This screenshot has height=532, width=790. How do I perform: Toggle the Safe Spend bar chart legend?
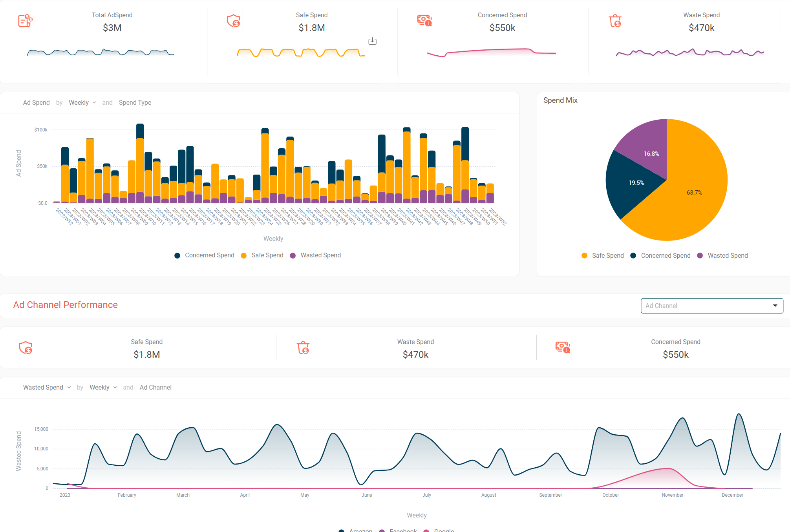(x=262, y=255)
